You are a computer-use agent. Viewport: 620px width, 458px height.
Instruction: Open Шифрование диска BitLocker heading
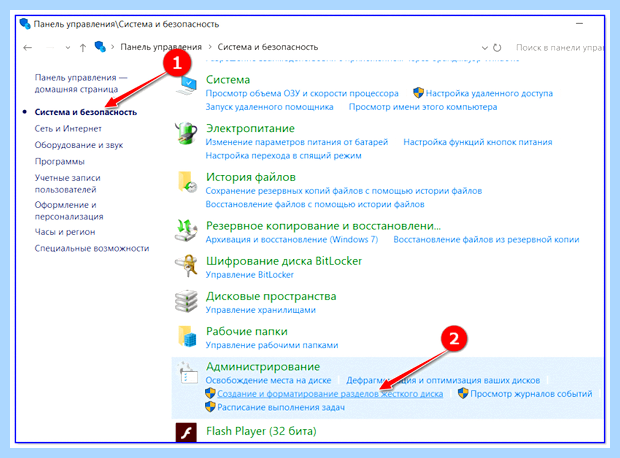284,261
